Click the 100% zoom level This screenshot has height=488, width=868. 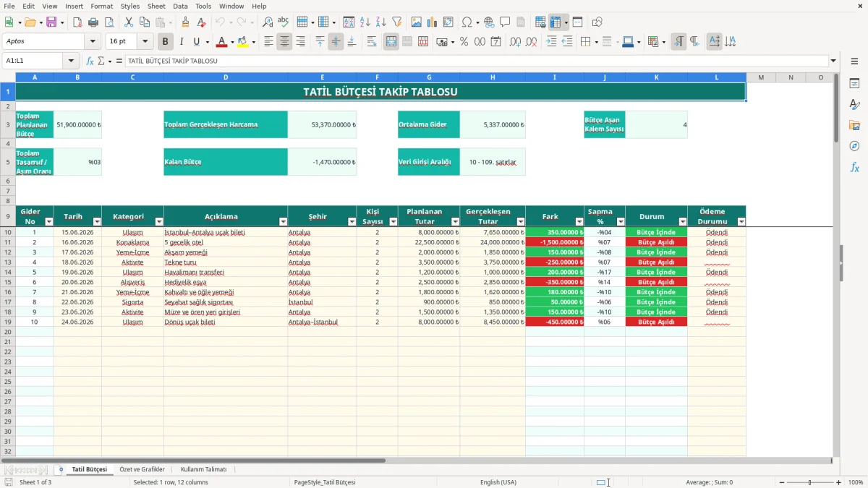tap(856, 482)
